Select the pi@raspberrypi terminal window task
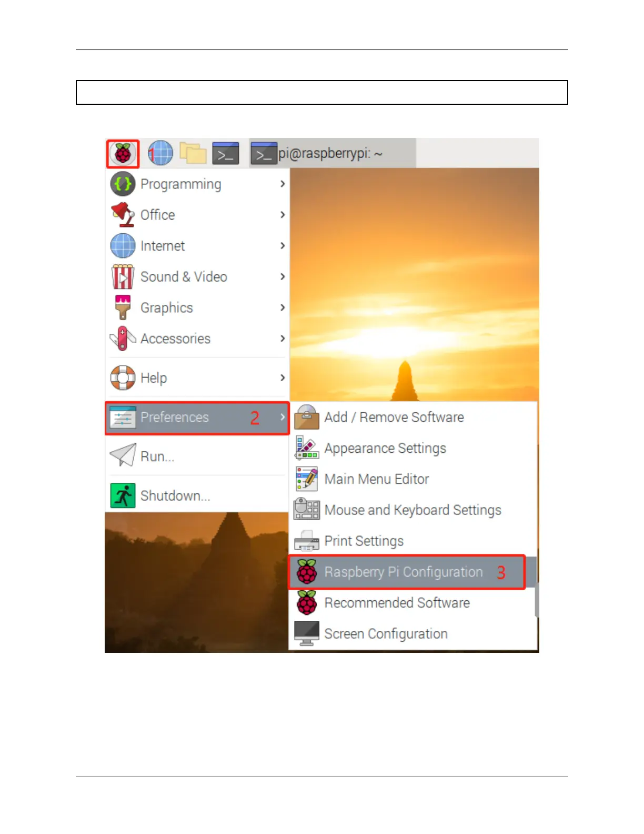 333,153
